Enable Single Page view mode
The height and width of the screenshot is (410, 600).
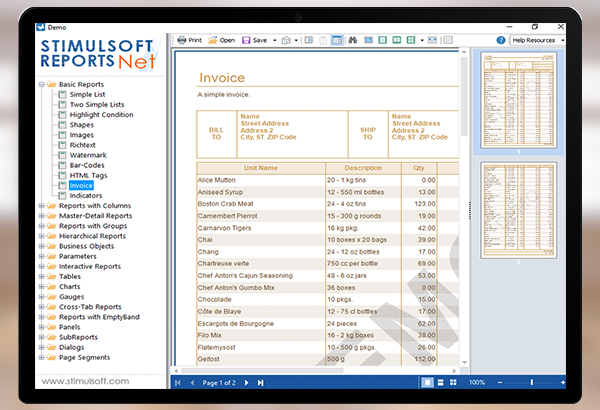tap(427, 382)
